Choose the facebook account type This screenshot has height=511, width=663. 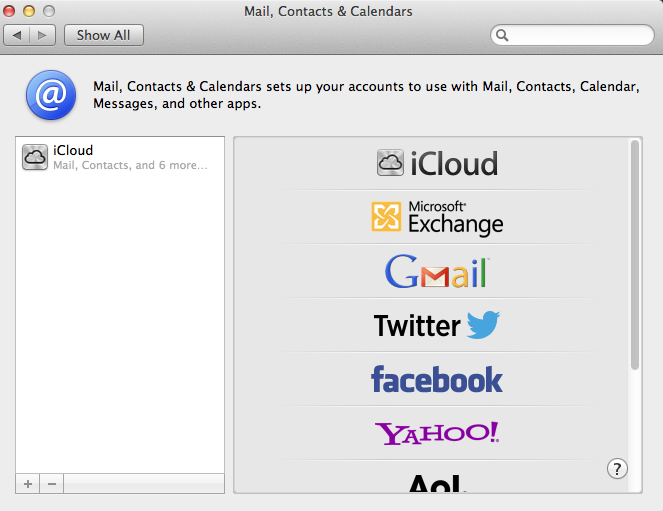coord(437,379)
